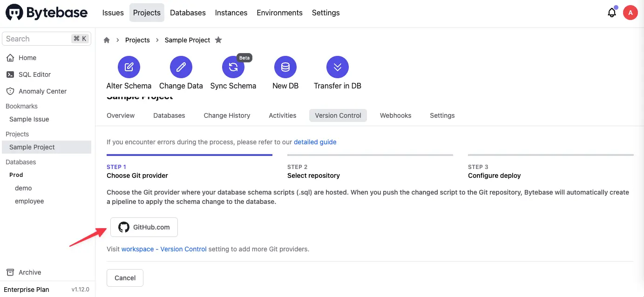The height and width of the screenshot is (297, 644).
Task: Launch the Sync Schema beta feature
Action: point(233,67)
